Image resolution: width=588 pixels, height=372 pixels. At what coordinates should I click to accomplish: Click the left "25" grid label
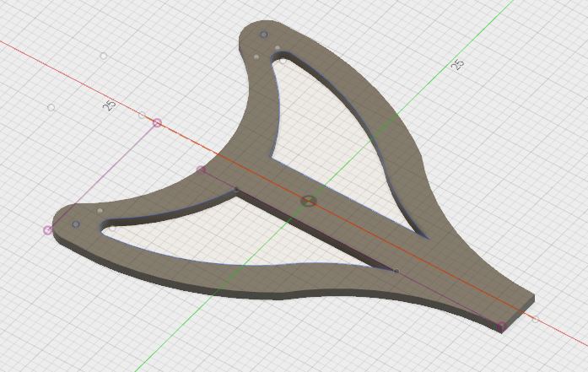[109, 105]
